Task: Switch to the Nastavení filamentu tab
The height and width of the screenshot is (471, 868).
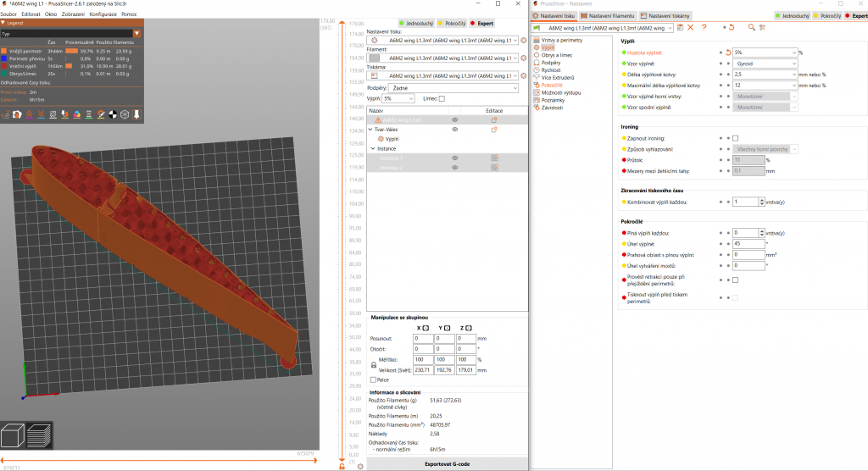Action: coord(606,16)
